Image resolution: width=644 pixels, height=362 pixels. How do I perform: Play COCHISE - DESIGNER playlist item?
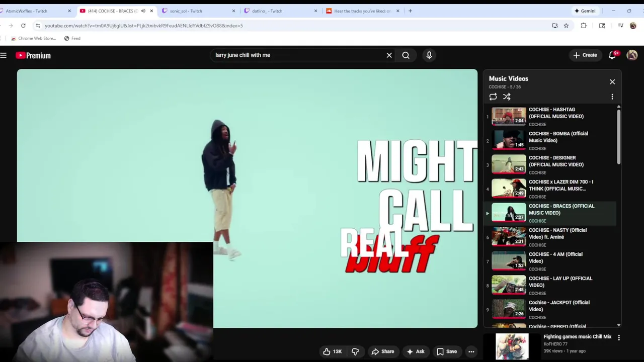click(x=550, y=164)
